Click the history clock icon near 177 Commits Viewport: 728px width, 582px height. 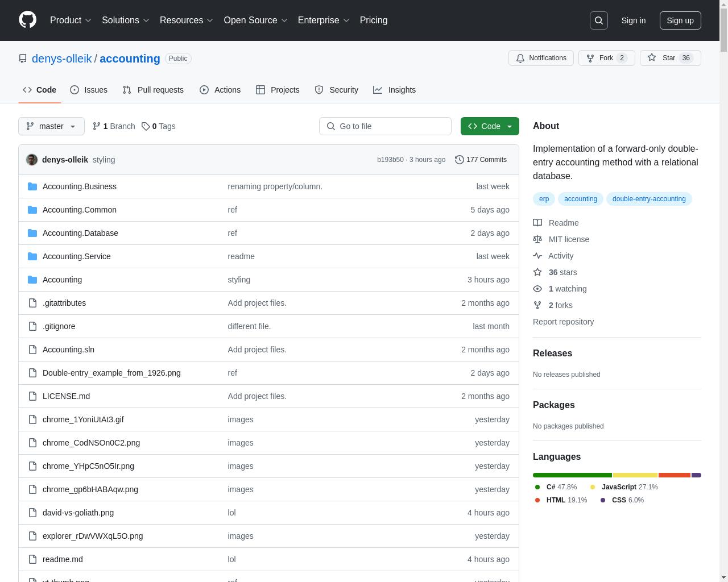tap(460, 160)
